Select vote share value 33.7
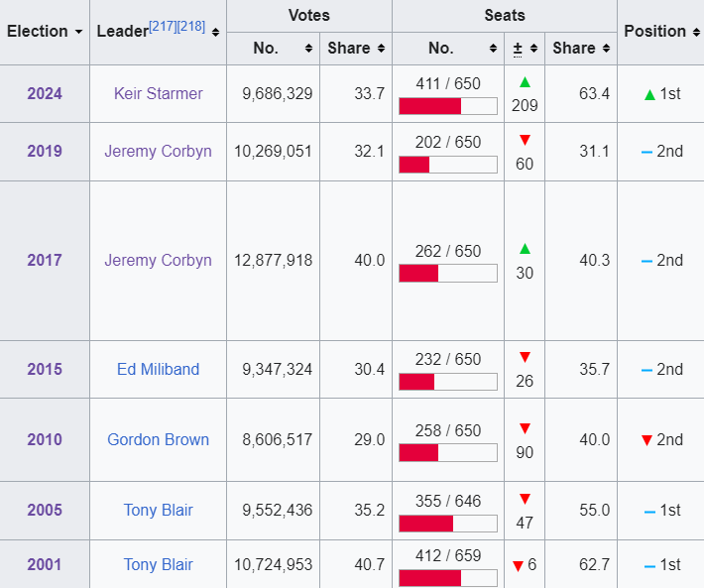 coord(370,94)
